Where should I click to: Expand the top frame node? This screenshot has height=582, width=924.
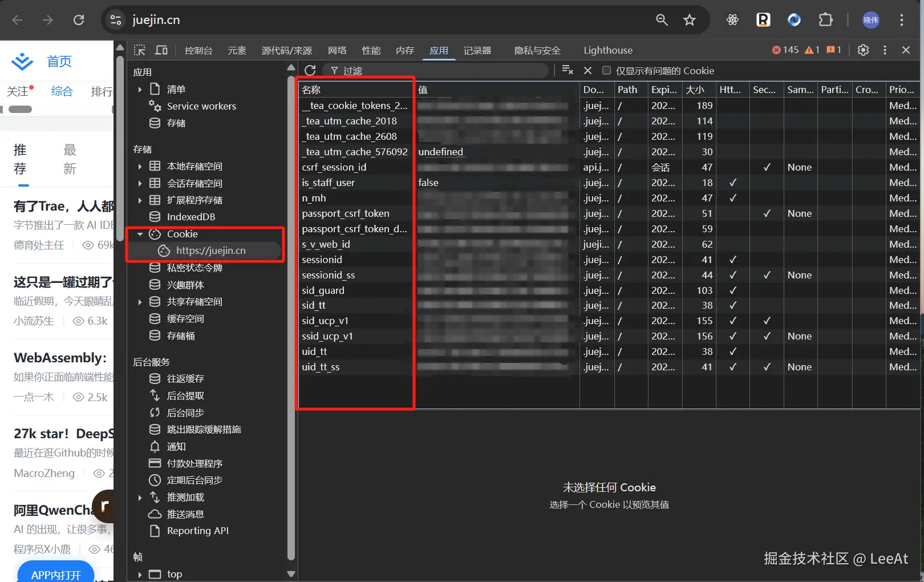point(140,575)
